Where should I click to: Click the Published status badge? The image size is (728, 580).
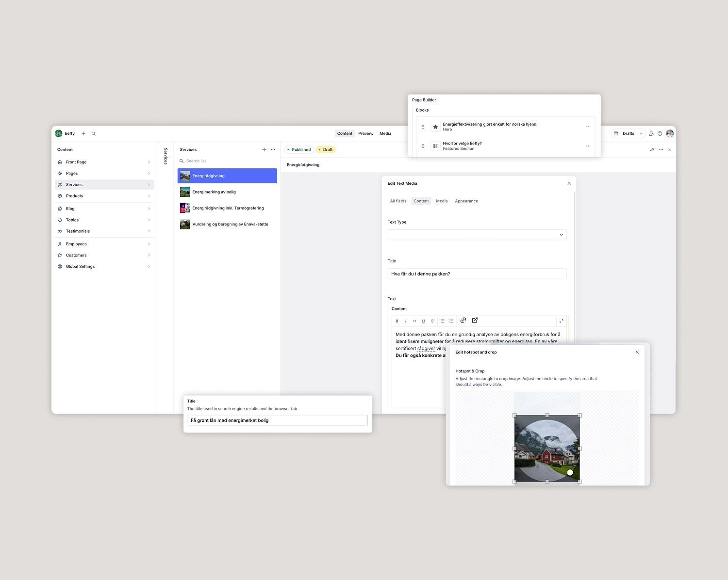pyautogui.click(x=299, y=150)
